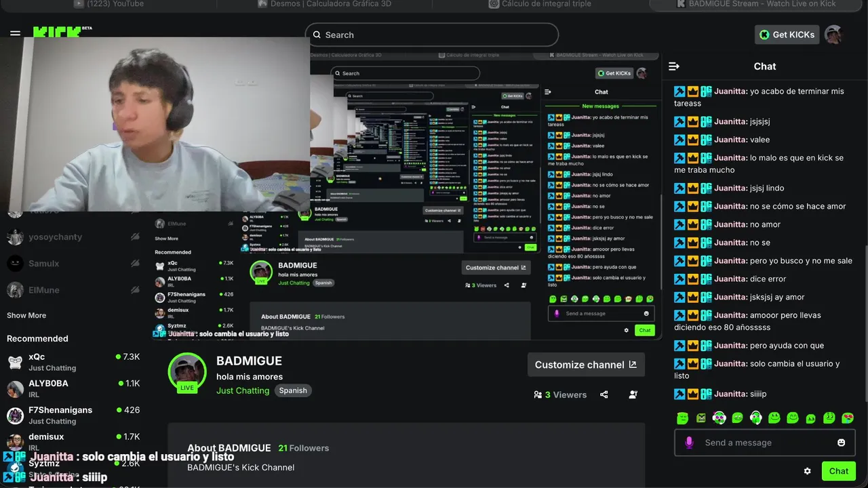Click the mirrored Search bar inside the stream video
The height and width of the screenshot is (488, 868).
point(405,73)
